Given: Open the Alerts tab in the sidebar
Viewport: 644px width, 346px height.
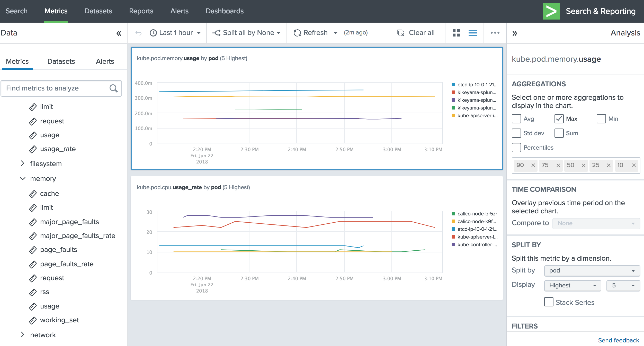Looking at the screenshot, I should 105,61.
